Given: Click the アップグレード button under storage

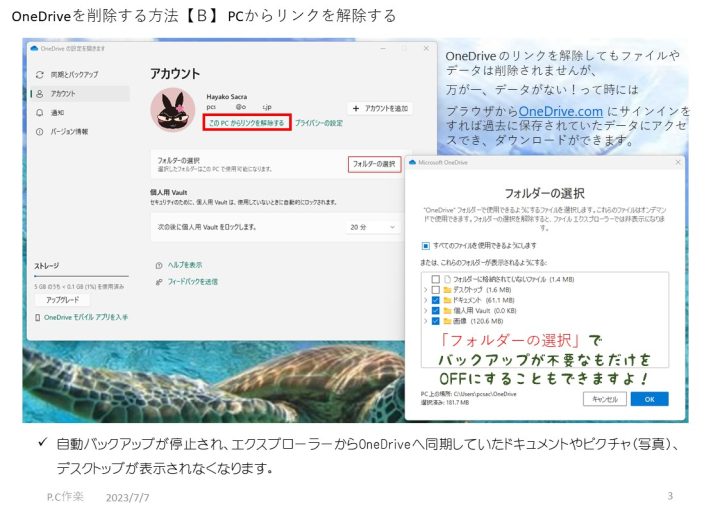Looking at the screenshot, I should 62,300.
